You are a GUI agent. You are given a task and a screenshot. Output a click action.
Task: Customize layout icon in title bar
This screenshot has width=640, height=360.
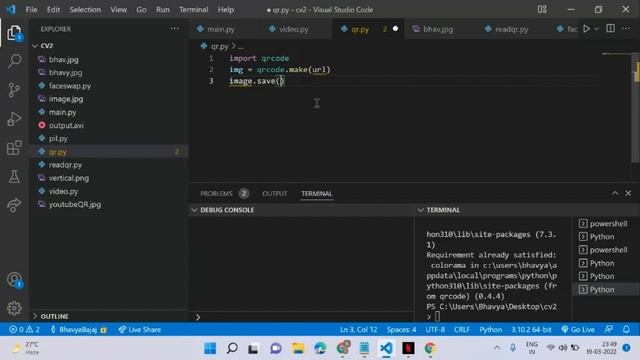click(542, 9)
